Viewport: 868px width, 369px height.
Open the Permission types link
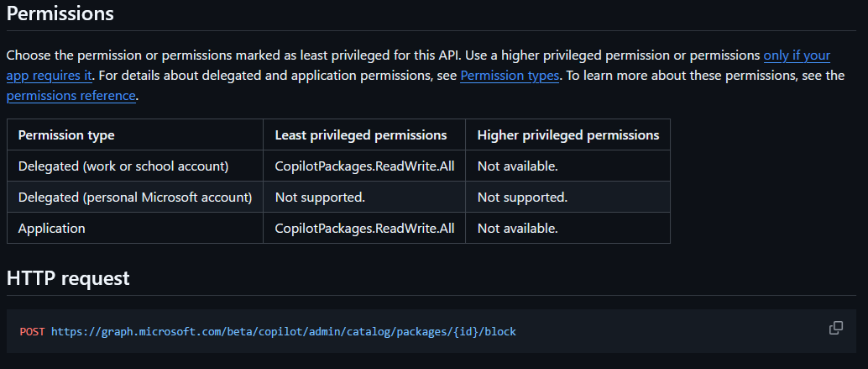510,76
